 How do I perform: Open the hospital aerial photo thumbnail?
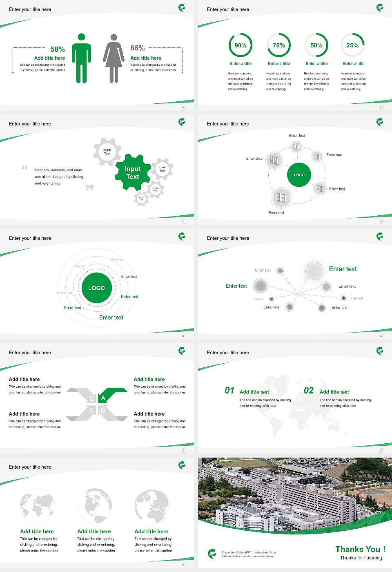click(x=295, y=496)
